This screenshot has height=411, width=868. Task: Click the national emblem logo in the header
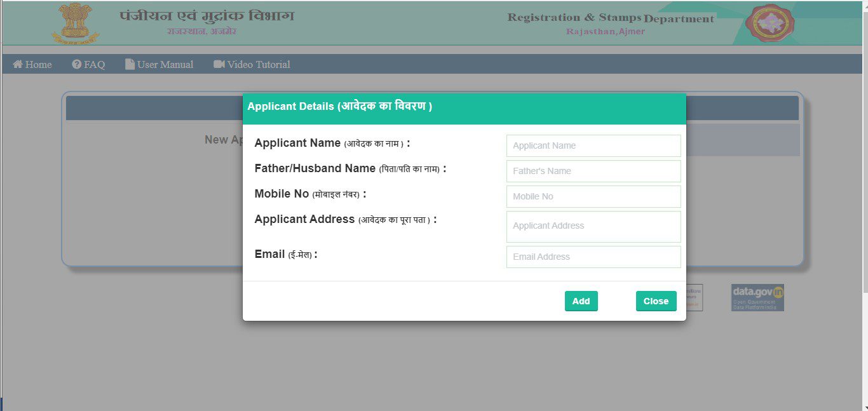tap(74, 23)
